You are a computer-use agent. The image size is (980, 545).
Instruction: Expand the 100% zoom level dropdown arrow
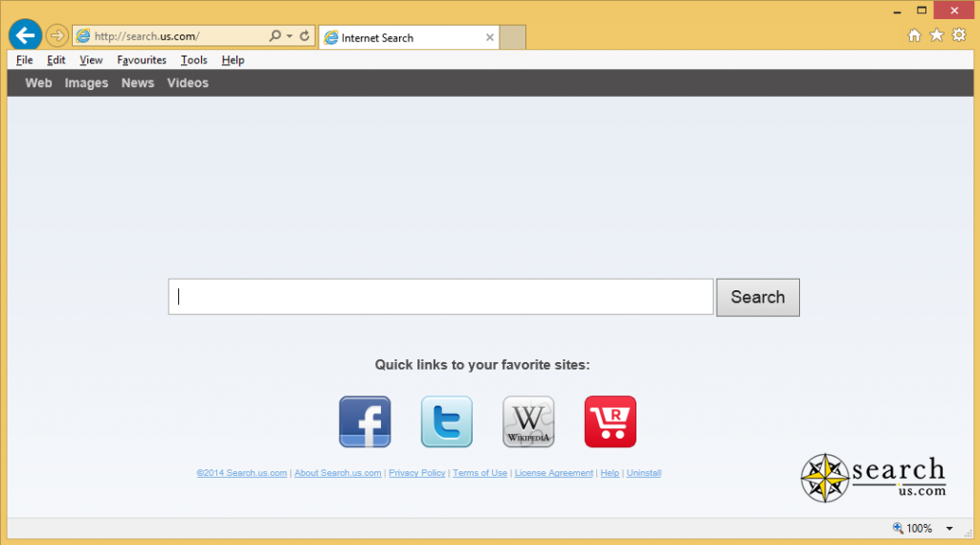(949, 529)
